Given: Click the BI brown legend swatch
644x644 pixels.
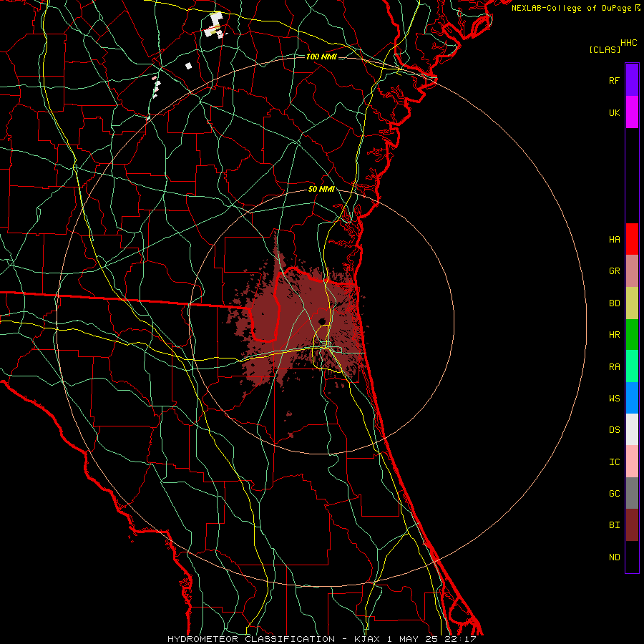Looking at the screenshot, I should [x=632, y=525].
